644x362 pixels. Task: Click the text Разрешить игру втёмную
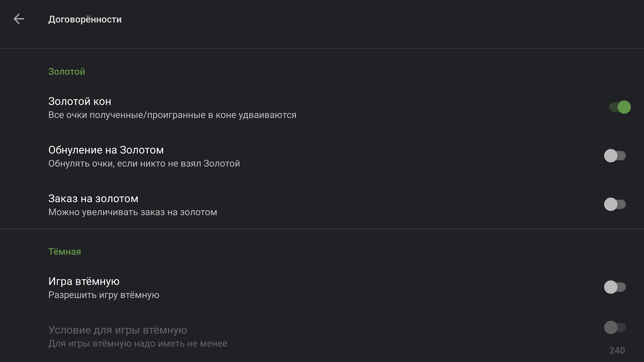click(104, 295)
